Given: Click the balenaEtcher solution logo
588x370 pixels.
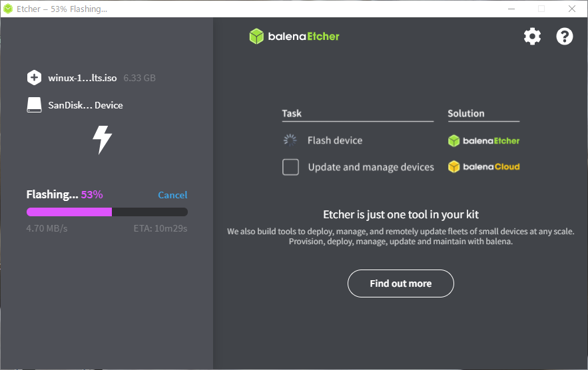Looking at the screenshot, I should 483,141.
